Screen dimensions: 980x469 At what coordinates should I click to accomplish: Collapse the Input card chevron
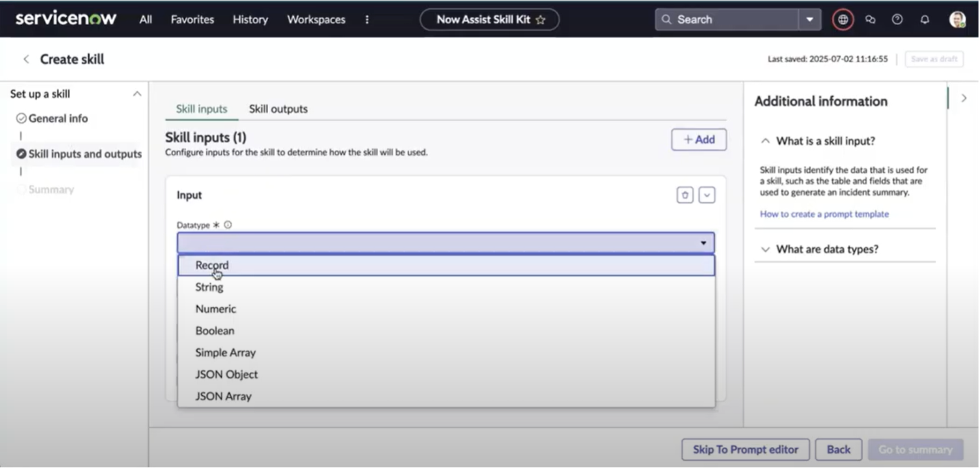(x=707, y=195)
